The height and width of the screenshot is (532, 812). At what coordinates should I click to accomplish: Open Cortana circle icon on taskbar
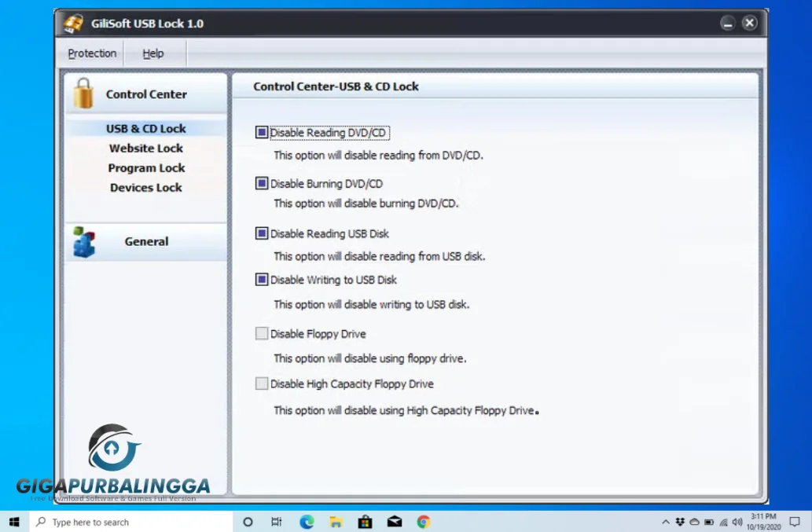tap(248, 522)
